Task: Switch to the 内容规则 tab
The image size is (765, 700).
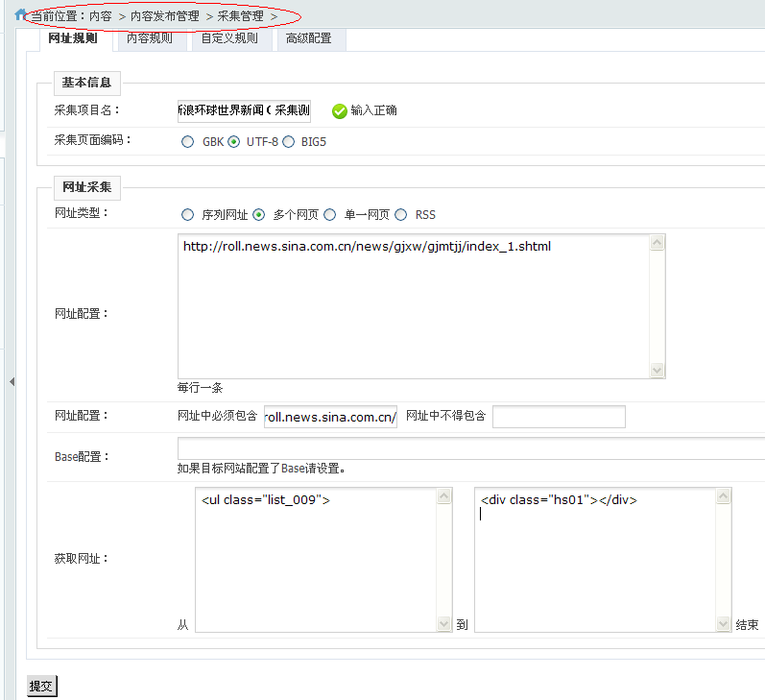Action: [x=150, y=39]
